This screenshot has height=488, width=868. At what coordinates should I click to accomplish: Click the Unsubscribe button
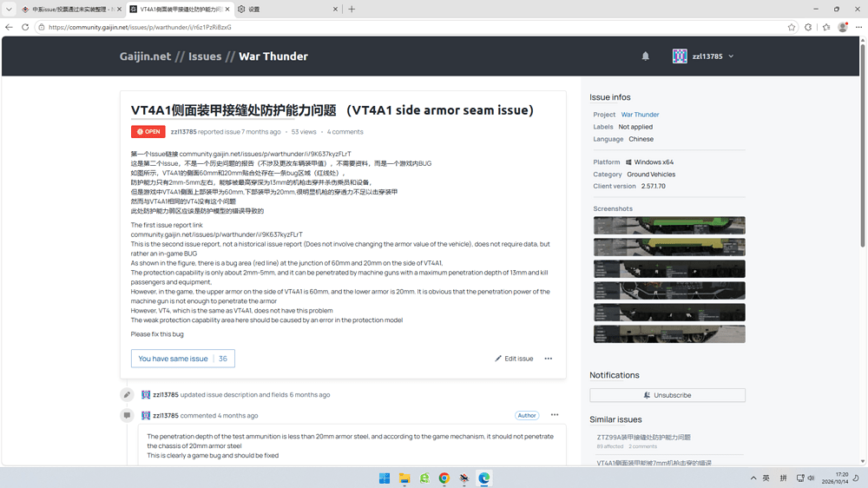pyautogui.click(x=667, y=395)
